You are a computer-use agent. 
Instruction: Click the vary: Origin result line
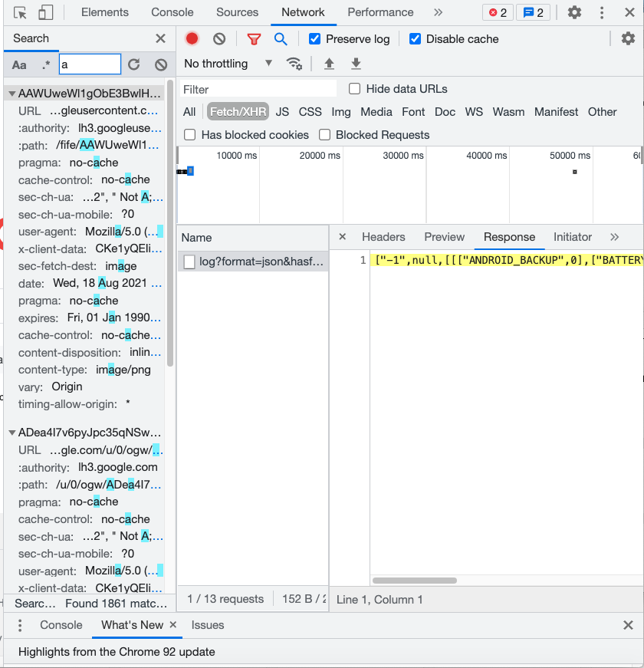coord(51,387)
